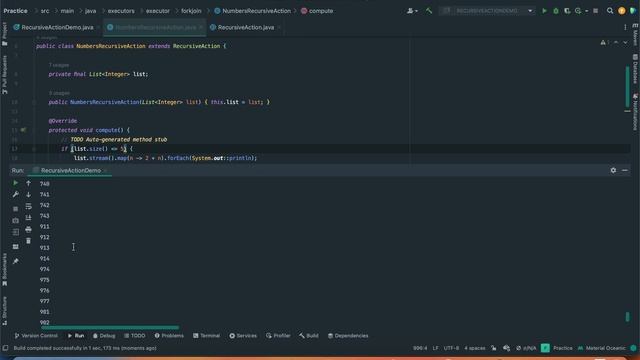The height and width of the screenshot is (360, 640).
Task: Open the Version Control tool window
Action: tap(36, 336)
